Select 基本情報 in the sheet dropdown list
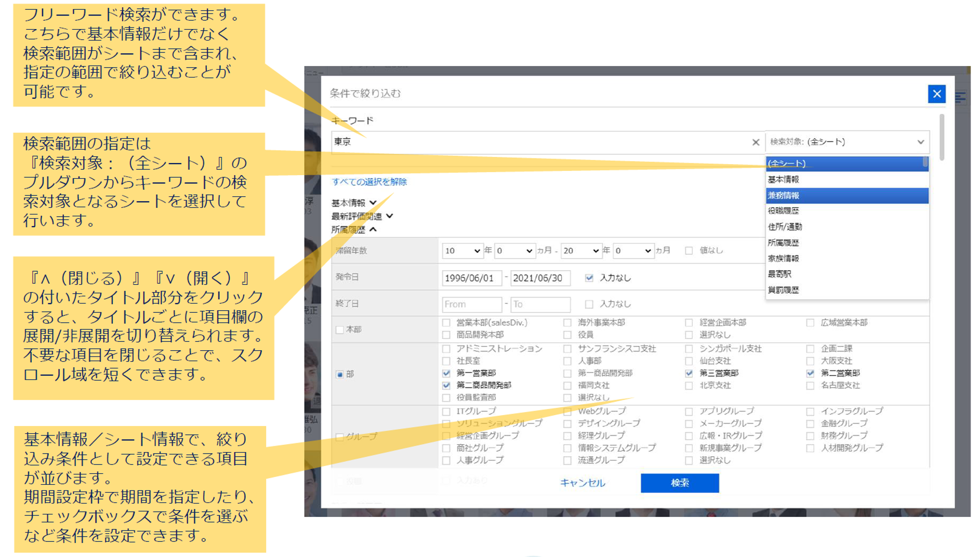Screen dimensions: 980x557 [847, 179]
